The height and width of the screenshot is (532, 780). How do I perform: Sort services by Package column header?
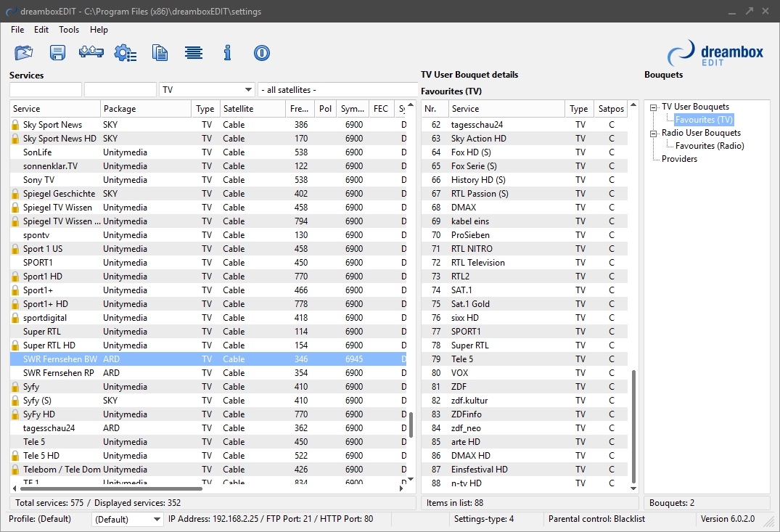coord(145,109)
